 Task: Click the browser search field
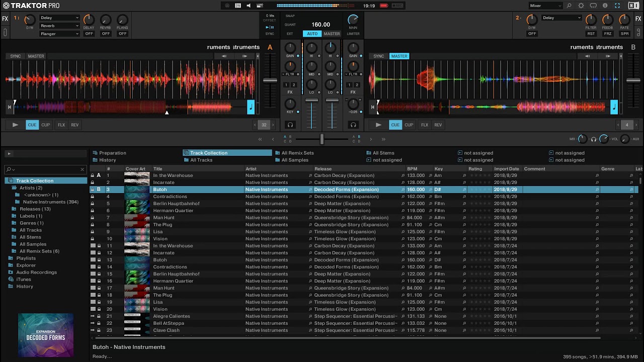click(x=45, y=169)
